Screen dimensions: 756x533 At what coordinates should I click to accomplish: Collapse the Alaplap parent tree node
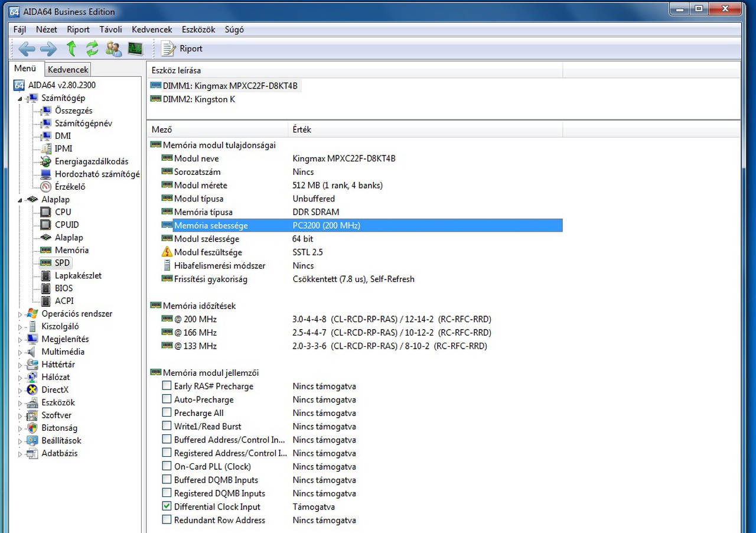coord(20,200)
